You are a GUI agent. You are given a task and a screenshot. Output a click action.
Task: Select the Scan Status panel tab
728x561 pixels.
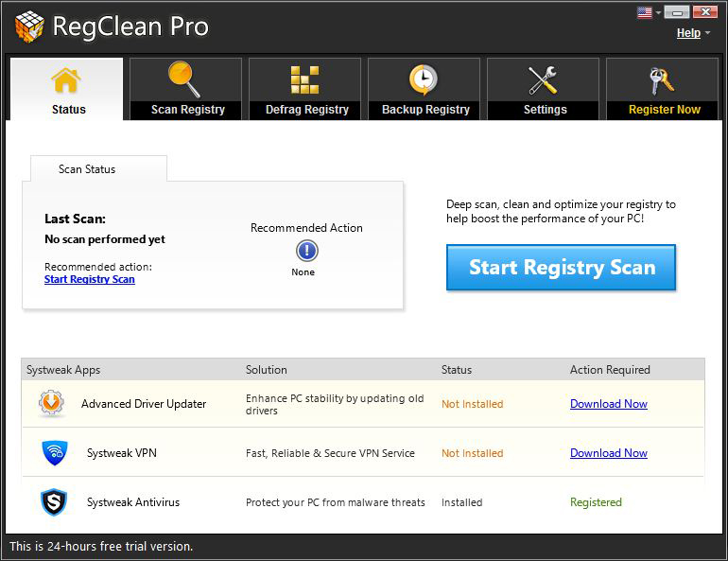(x=98, y=169)
